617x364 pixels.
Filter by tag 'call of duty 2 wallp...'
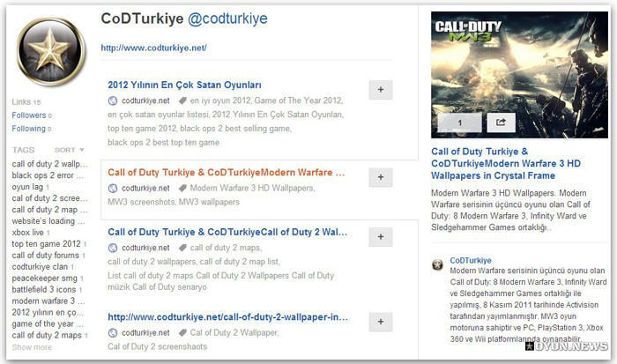point(49,164)
